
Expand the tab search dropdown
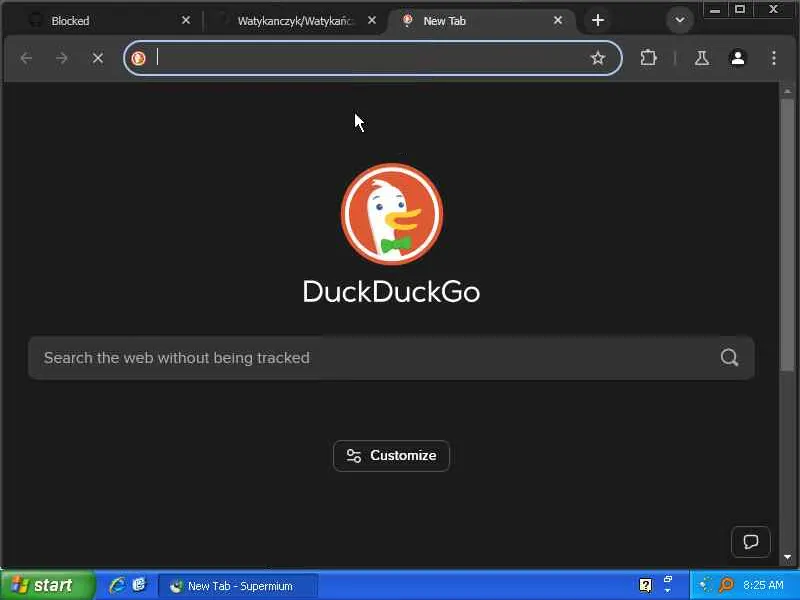click(680, 20)
